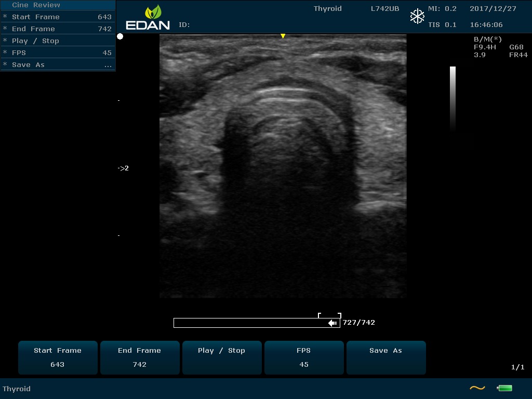Select End Frame in Cine Review menu
The width and height of the screenshot is (532, 399).
point(58,29)
